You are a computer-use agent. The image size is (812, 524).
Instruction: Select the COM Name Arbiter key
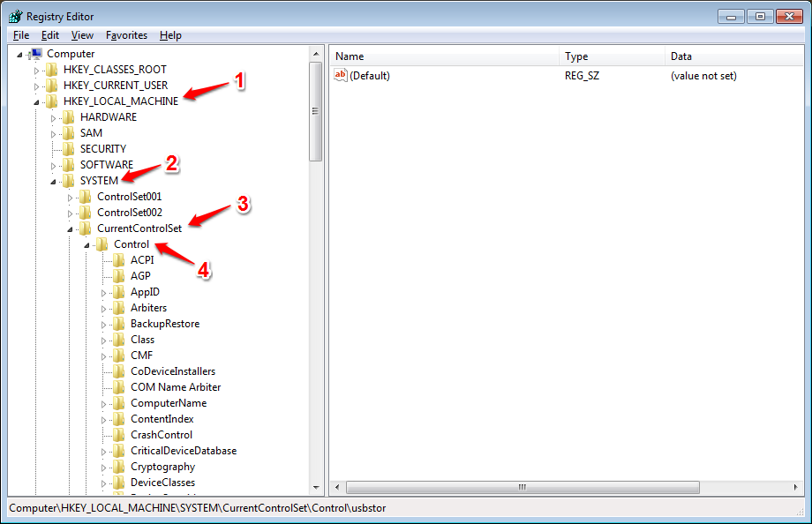click(x=176, y=387)
